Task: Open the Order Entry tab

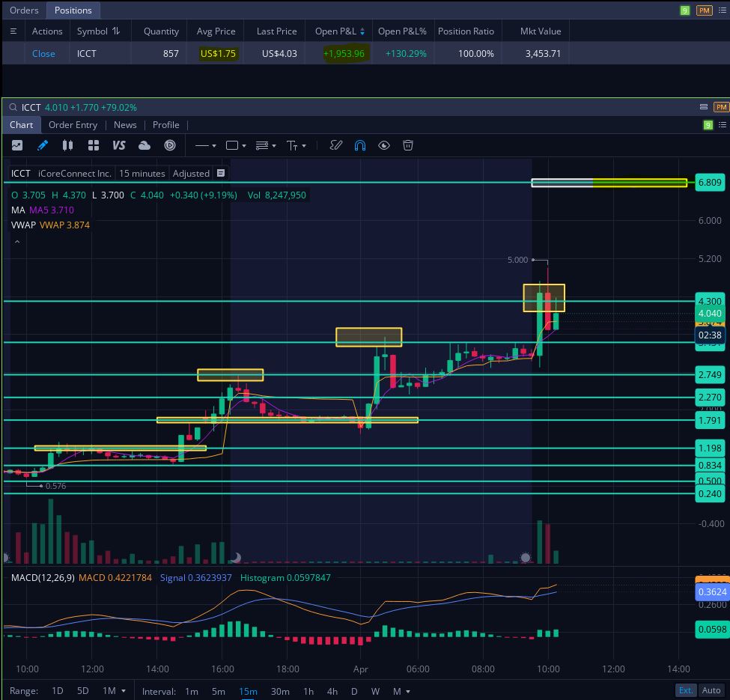Action: 73,125
